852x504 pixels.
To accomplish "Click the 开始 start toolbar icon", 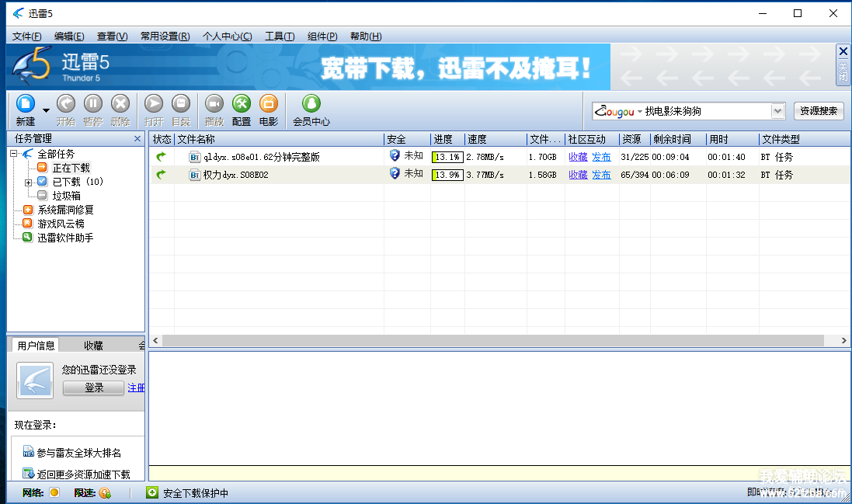I will 66,103.
